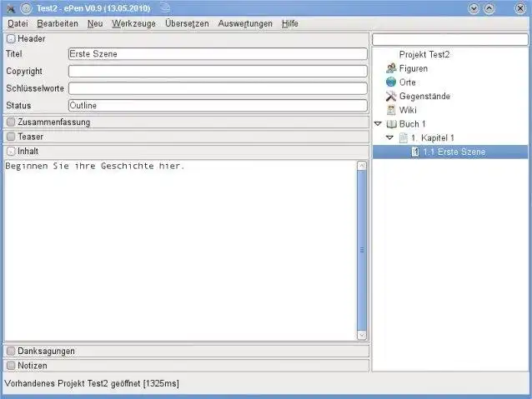Minimize the ePen window

(x=474, y=8)
